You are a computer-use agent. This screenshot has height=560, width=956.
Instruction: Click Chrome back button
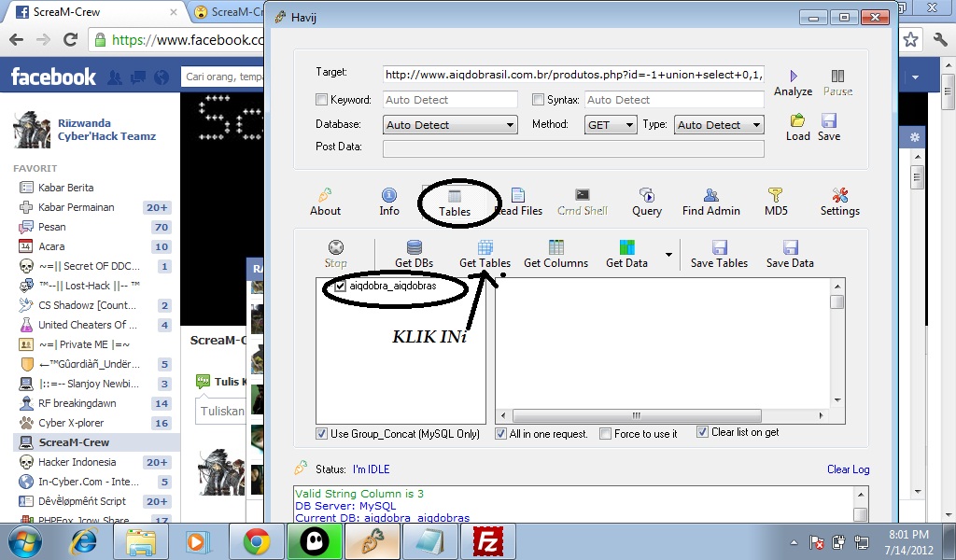[17, 40]
